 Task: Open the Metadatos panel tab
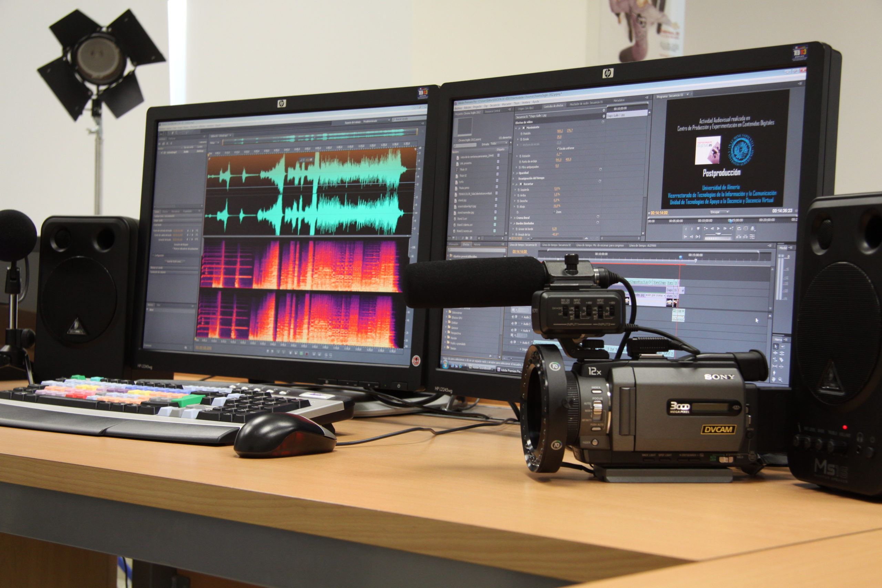(619, 101)
